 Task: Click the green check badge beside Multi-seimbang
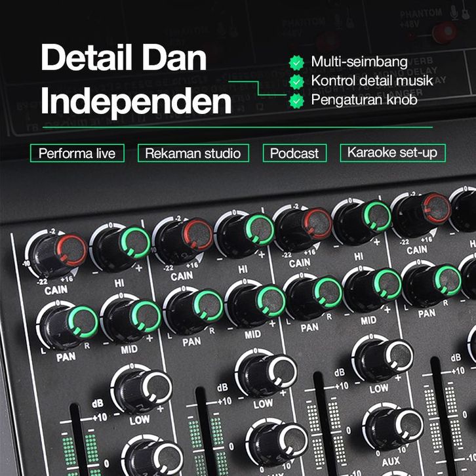[x=297, y=63]
